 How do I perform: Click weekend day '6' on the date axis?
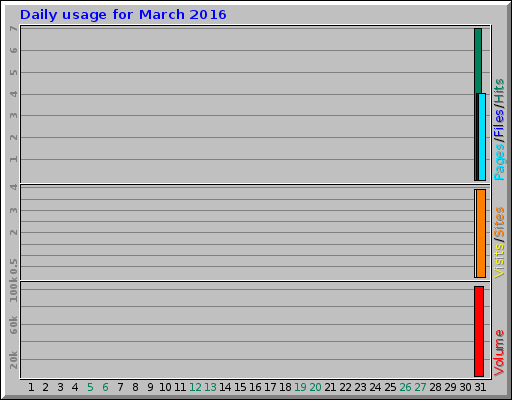[x=105, y=387]
